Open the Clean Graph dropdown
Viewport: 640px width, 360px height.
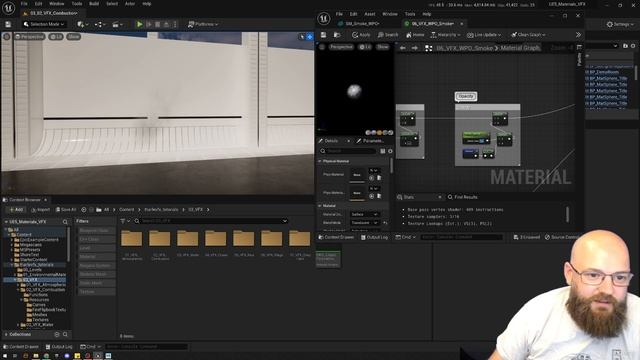(x=528, y=35)
